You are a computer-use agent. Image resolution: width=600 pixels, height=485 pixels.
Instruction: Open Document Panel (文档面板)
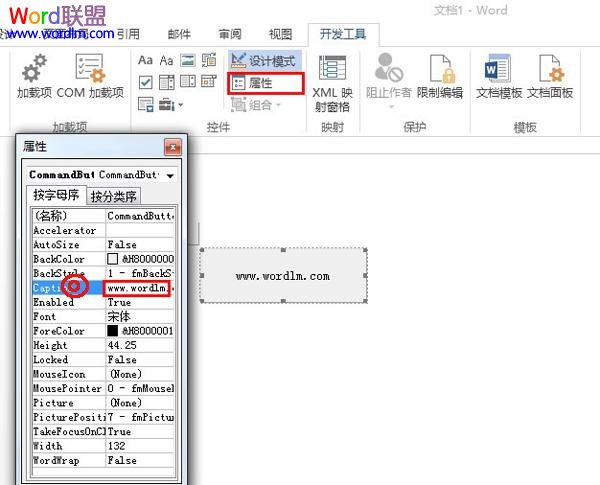click(x=550, y=76)
